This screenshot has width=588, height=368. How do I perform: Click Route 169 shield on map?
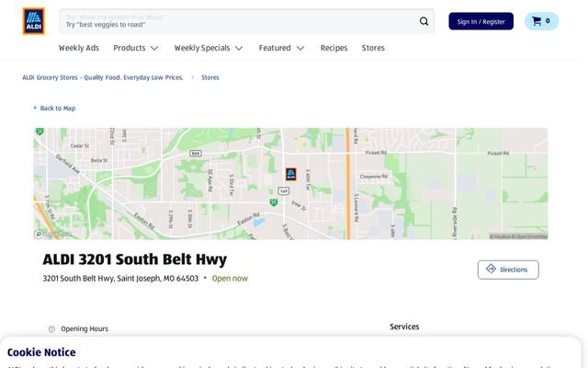(x=284, y=190)
